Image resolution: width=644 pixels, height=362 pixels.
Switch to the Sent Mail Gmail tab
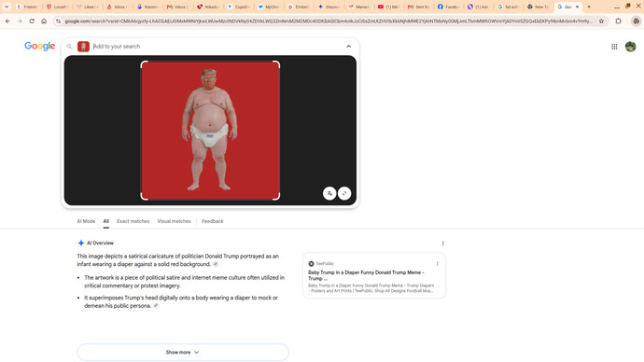click(x=418, y=7)
